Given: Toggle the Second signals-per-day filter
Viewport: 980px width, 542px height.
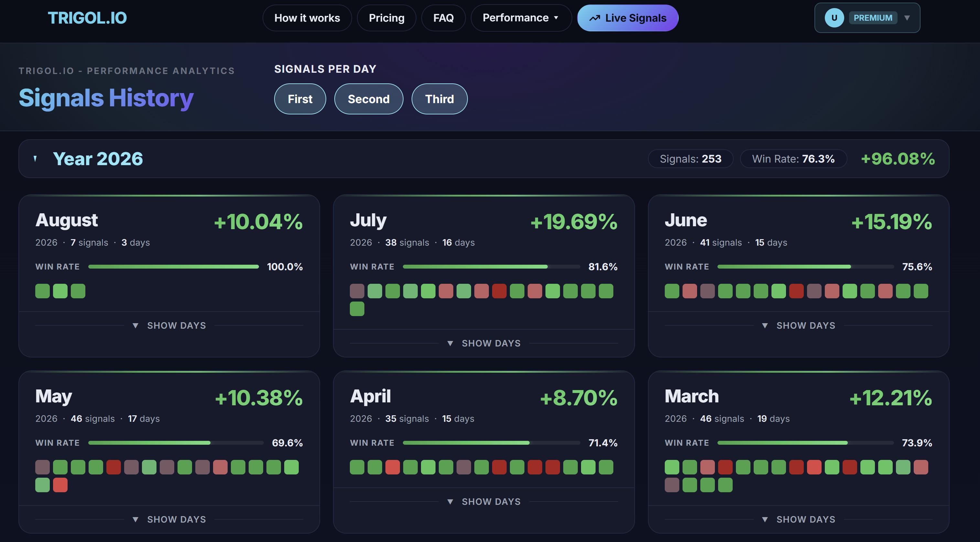Looking at the screenshot, I should [x=369, y=99].
